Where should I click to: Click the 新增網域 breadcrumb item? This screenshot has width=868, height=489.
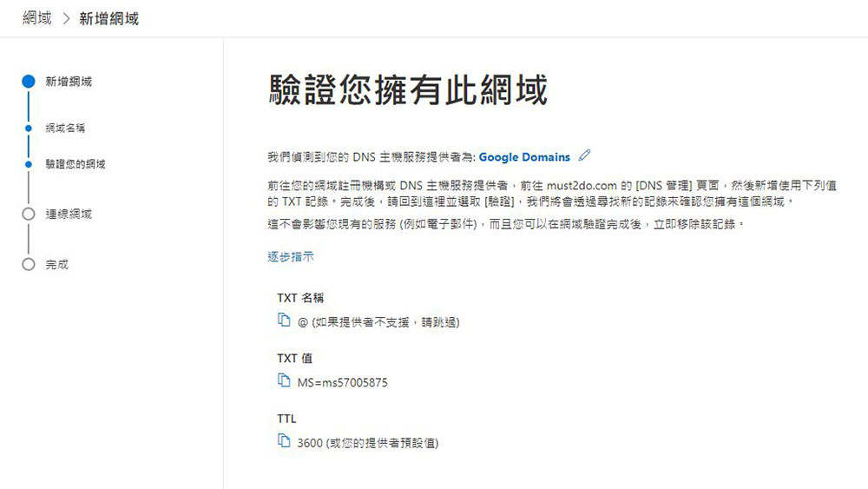[x=109, y=18]
